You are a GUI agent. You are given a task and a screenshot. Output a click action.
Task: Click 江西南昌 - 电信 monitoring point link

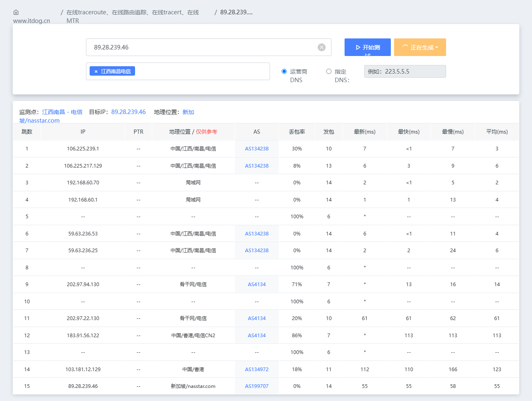(62, 112)
